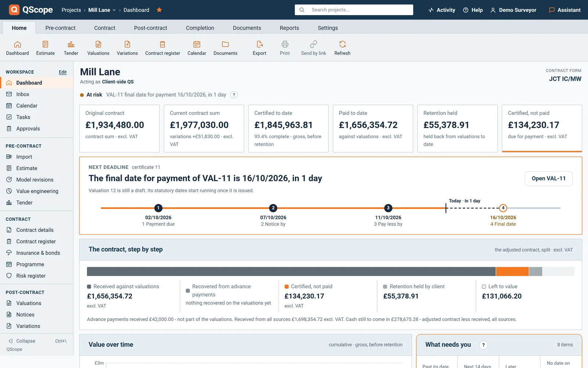
Task: Open Valuations from the toolbar
Action: [x=98, y=48]
